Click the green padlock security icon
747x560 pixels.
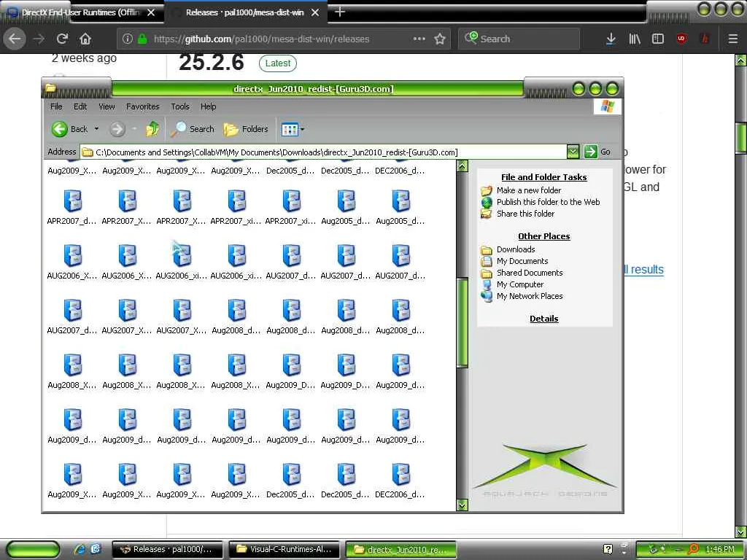pyautogui.click(x=142, y=39)
